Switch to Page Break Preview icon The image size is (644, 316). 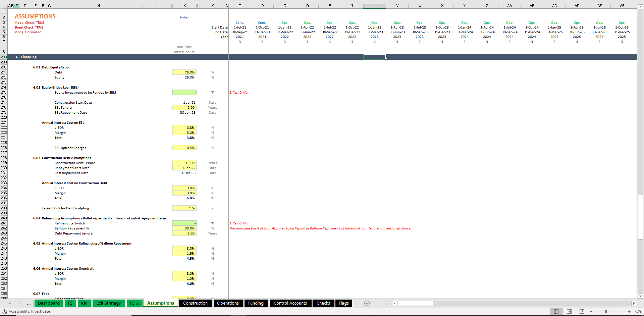[x=582, y=312]
